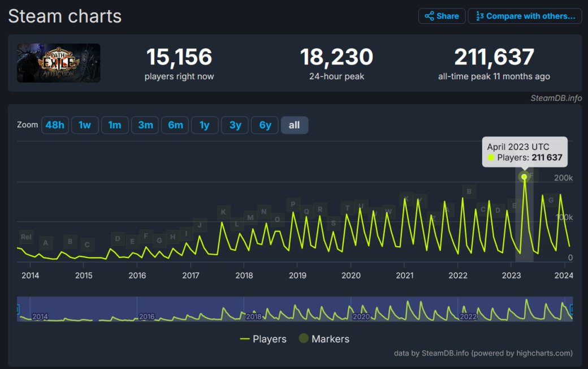Viewport: 588px width, 369px height.
Task: Click marker G near end of 2023
Action: pyautogui.click(x=551, y=200)
